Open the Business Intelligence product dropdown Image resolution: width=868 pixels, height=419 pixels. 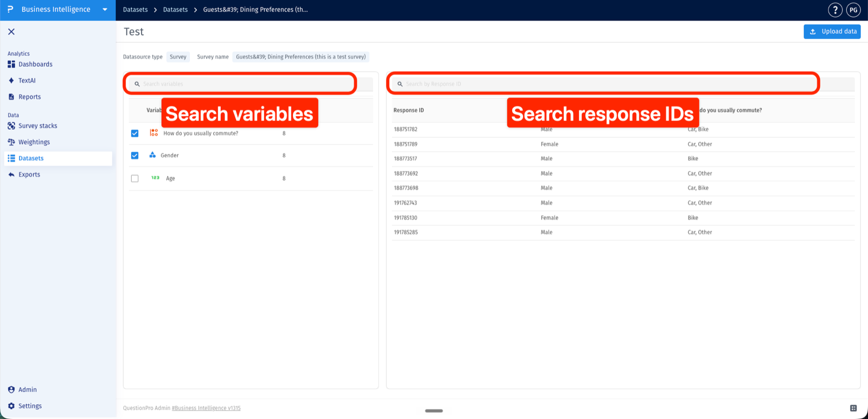coord(105,10)
